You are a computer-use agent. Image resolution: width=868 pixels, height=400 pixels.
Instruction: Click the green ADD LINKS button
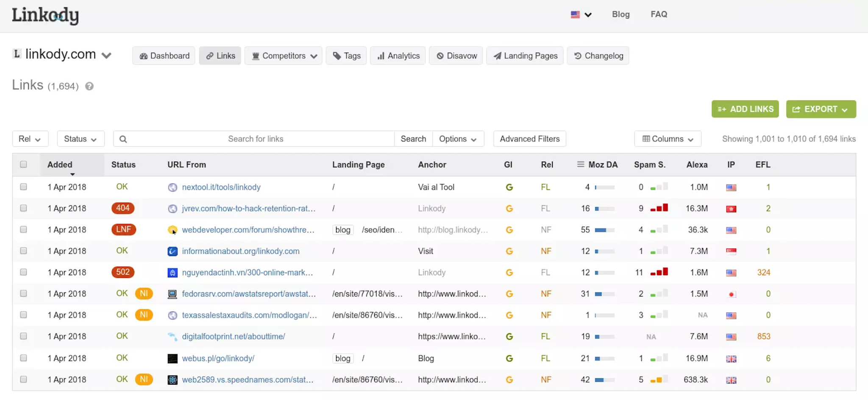(745, 109)
